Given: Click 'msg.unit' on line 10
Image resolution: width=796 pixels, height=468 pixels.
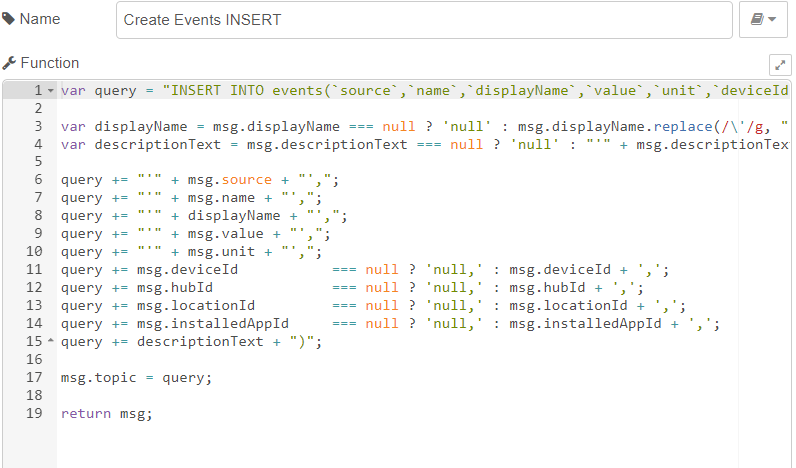Looking at the screenshot, I should point(221,252).
